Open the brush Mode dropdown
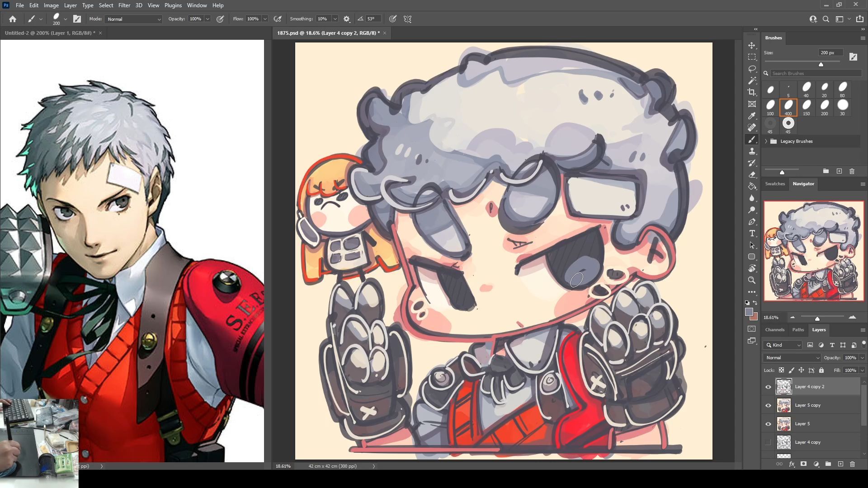 (133, 19)
